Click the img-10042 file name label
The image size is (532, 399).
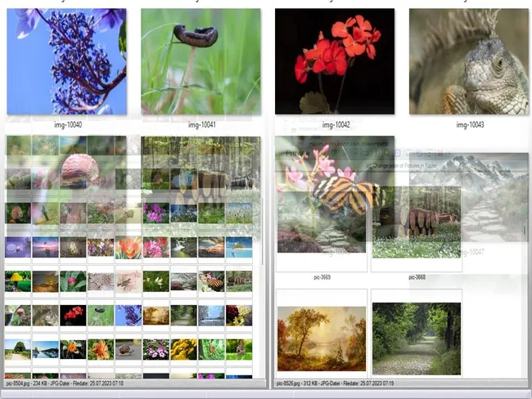tap(336, 125)
